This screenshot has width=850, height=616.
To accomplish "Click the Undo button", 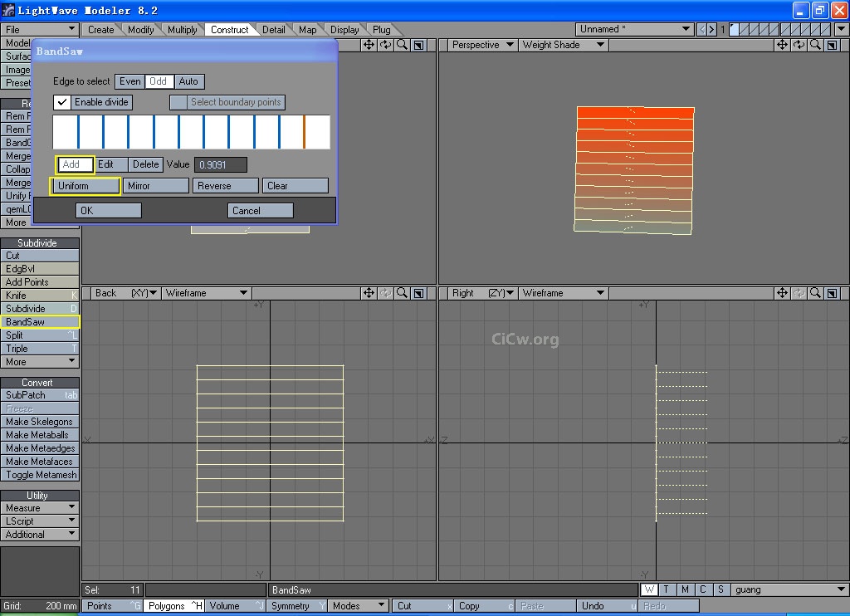I will coord(607,606).
